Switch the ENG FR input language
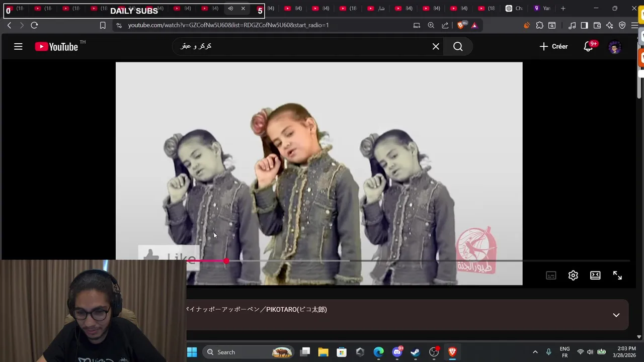This screenshot has width=644, height=362. click(x=565, y=352)
